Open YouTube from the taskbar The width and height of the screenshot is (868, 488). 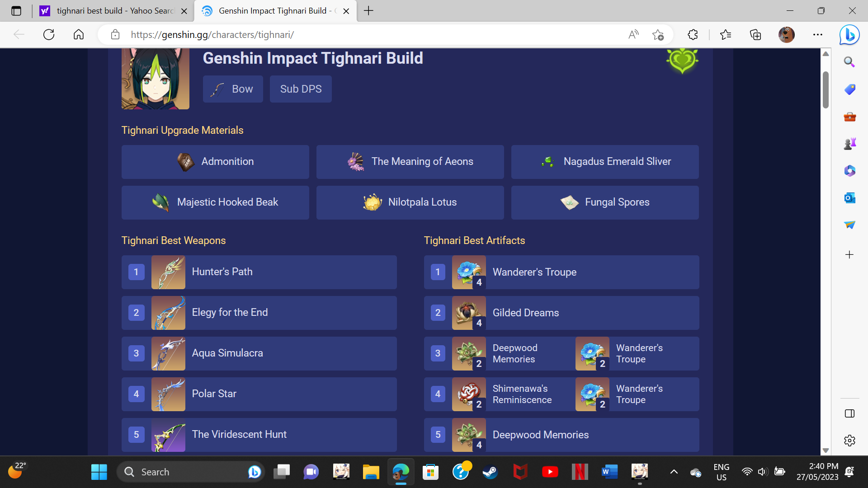550,471
